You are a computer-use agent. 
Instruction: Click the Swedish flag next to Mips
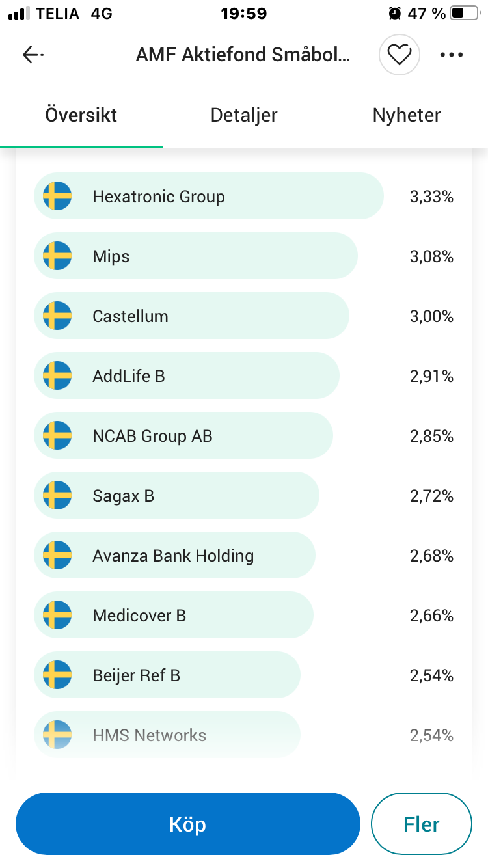click(x=57, y=256)
